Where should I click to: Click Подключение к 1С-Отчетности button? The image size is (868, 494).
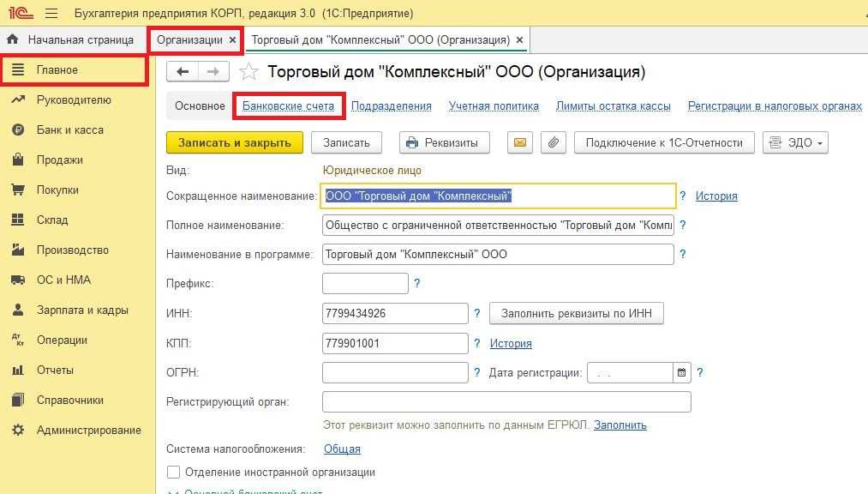tap(664, 142)
